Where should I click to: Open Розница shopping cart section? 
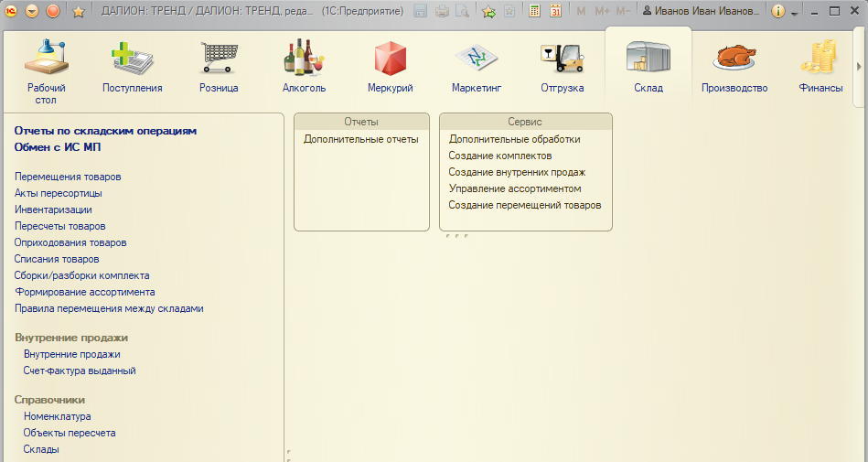[219, 67]
